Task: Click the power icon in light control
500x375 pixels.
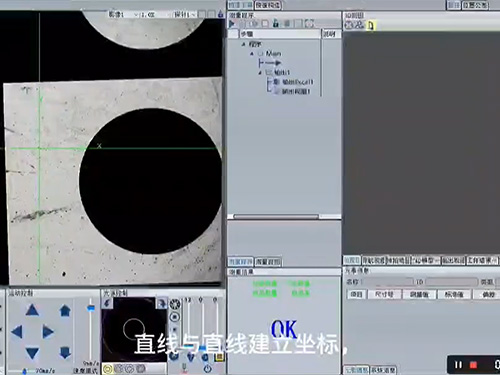Action: coord(207,369)
